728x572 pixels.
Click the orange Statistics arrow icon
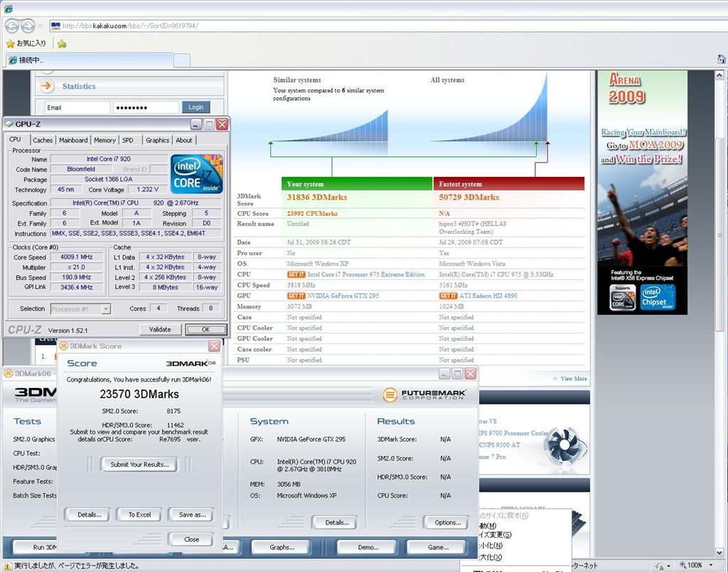(x=47, y=86)
